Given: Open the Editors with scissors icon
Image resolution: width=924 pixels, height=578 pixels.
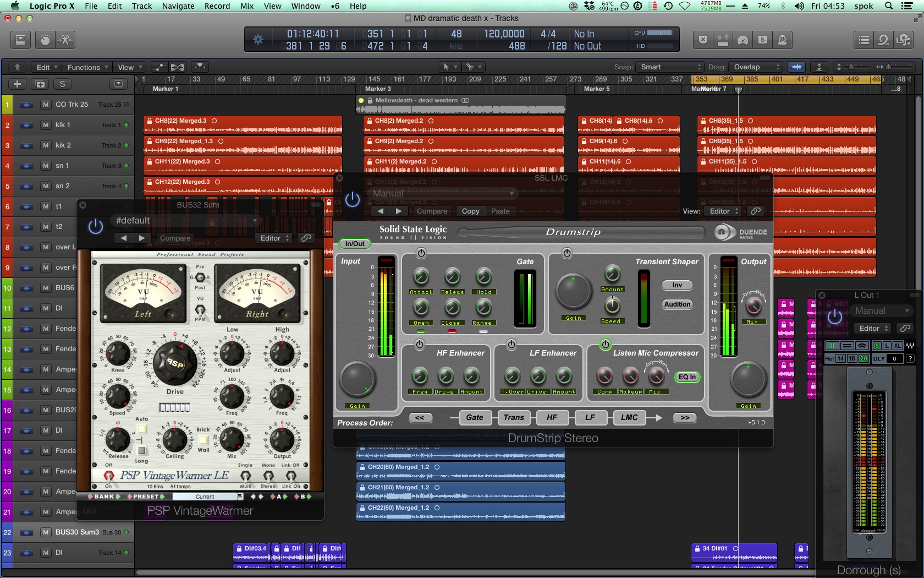Looking at the screenshot, I should (65, 40).
